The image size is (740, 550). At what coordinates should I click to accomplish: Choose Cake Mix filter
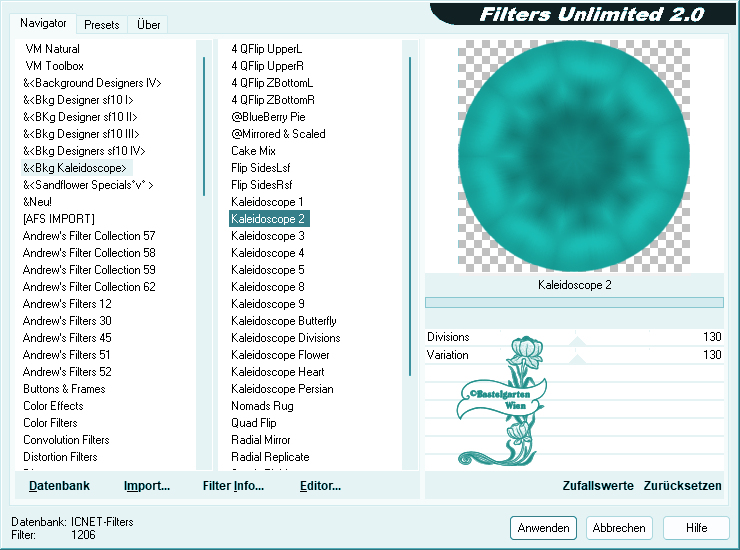253,151
